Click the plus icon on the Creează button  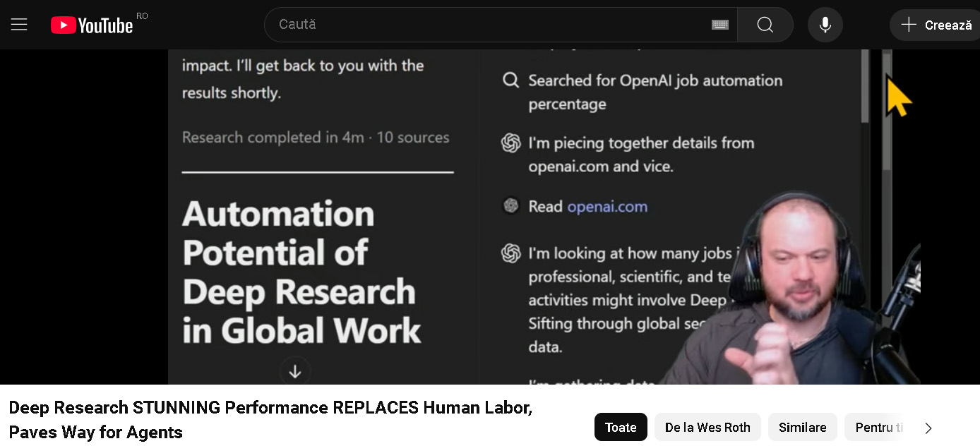click(x=907, y=24)
